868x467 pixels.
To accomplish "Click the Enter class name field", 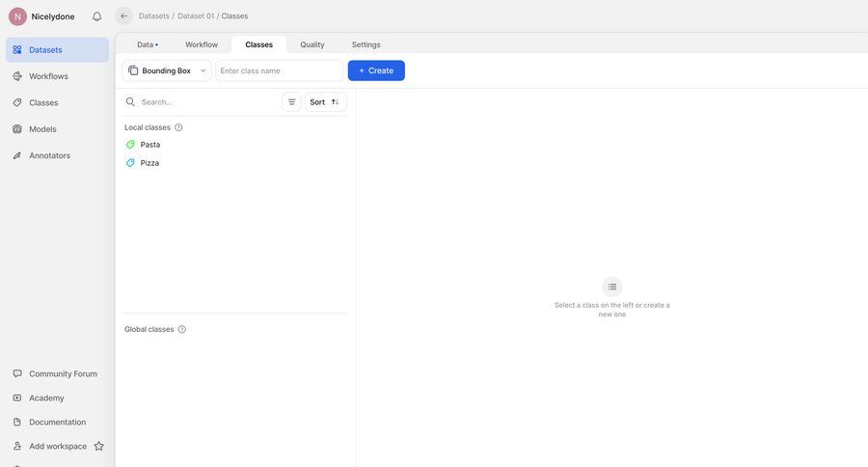I will coord(279,70).
